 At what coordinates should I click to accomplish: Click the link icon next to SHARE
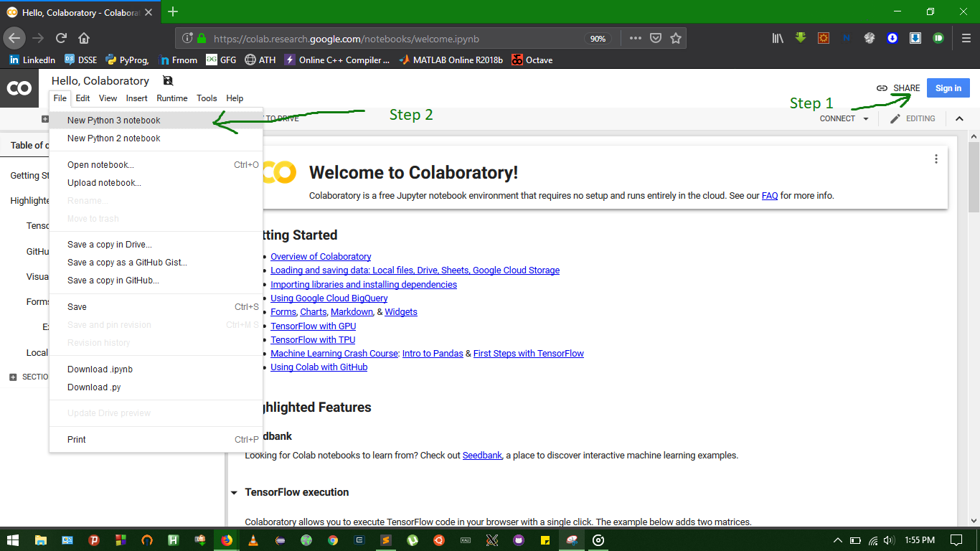(x=882, y=88)
